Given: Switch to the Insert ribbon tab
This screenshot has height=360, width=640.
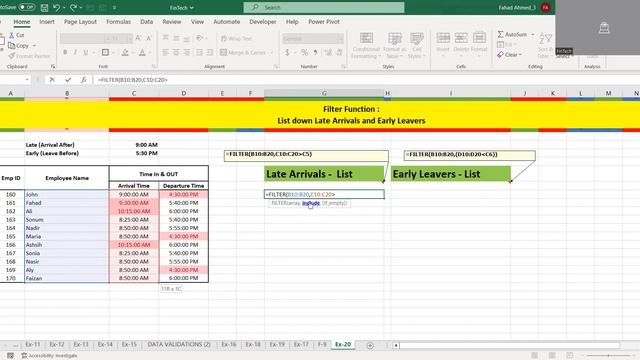Looking at the screenshot, I should pos(47,22).
